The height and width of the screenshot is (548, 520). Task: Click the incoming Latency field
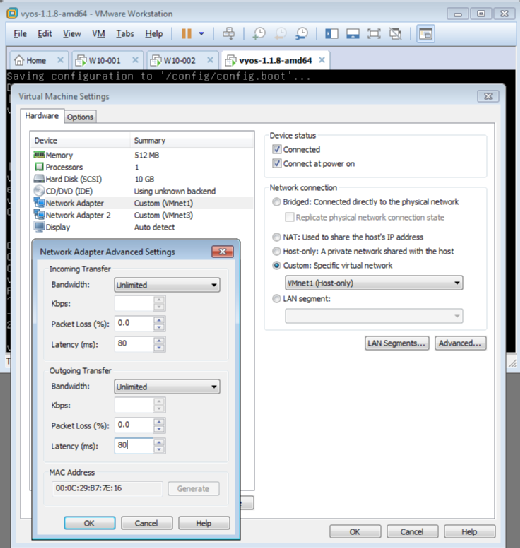coord(134,344)
